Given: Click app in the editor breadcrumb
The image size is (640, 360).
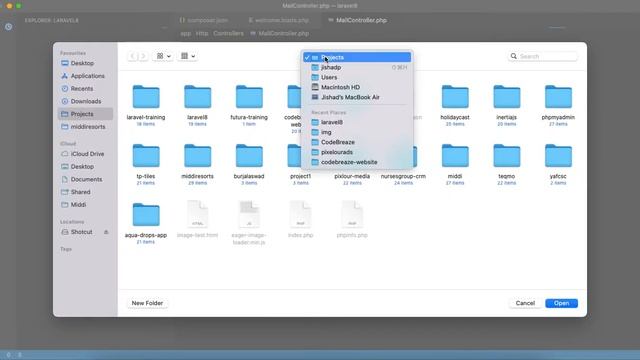Looking at the screenshot, I should tap(185, 33).
